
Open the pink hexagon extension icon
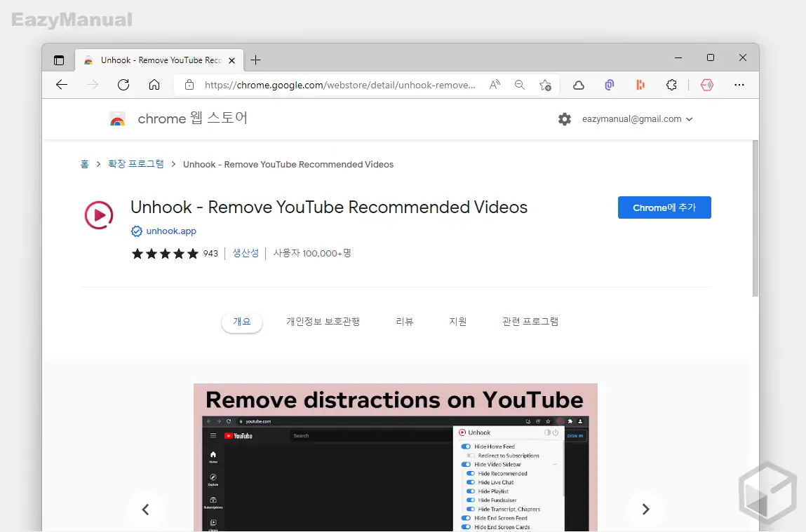click(707, 85)
